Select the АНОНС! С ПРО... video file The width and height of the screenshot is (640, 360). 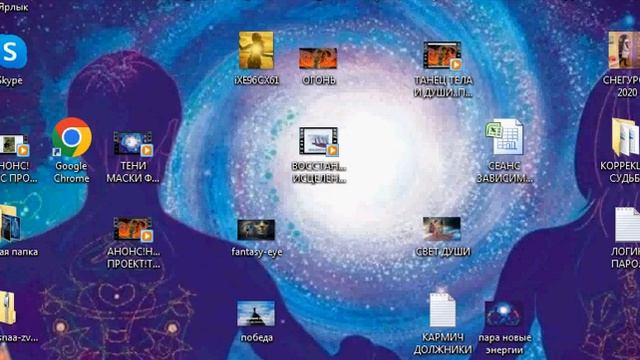pos(14,145)
